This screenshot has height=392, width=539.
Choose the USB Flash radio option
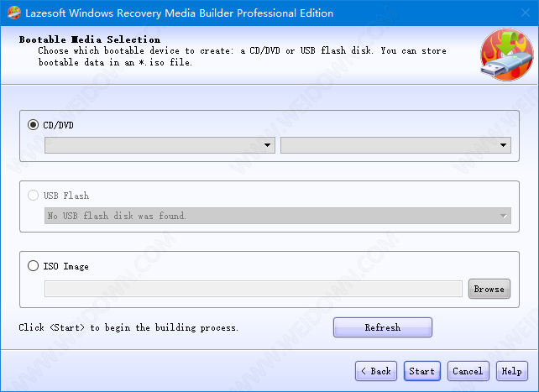point(33,196)
